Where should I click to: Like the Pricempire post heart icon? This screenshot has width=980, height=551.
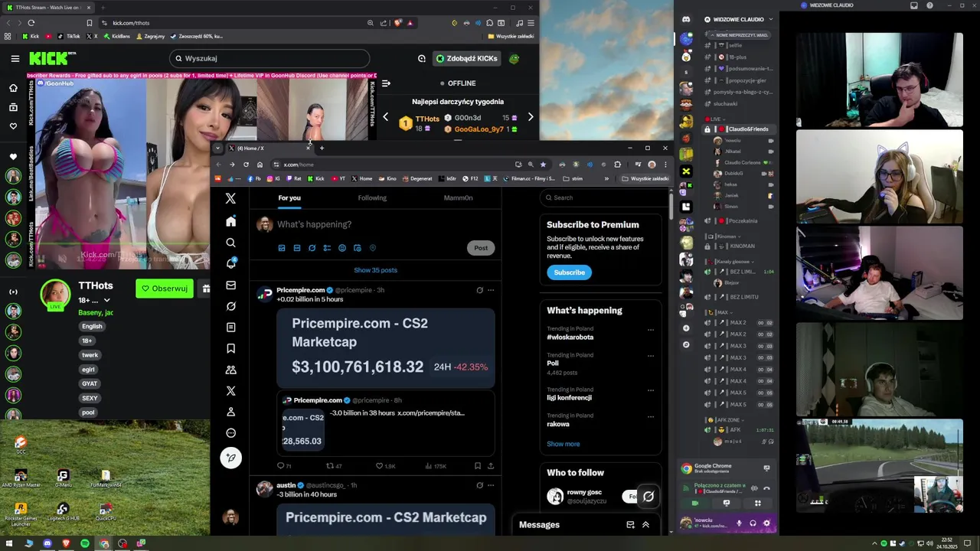[379, 465]
